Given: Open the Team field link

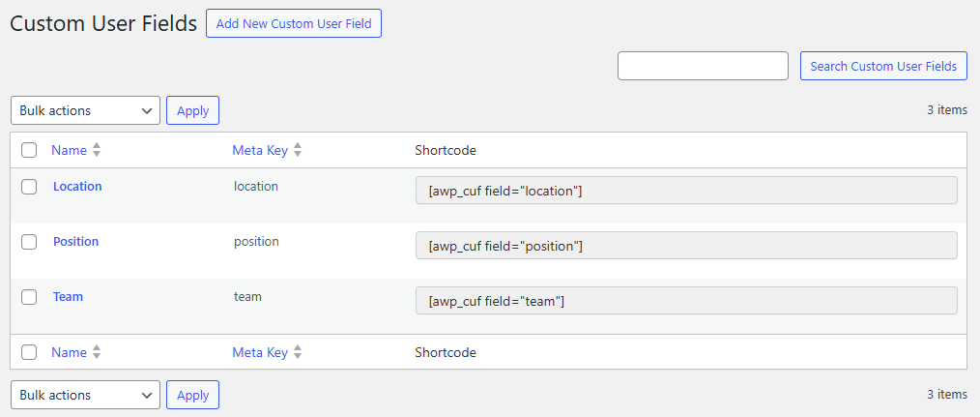Looking at the screenshot, I should (68, 296).
